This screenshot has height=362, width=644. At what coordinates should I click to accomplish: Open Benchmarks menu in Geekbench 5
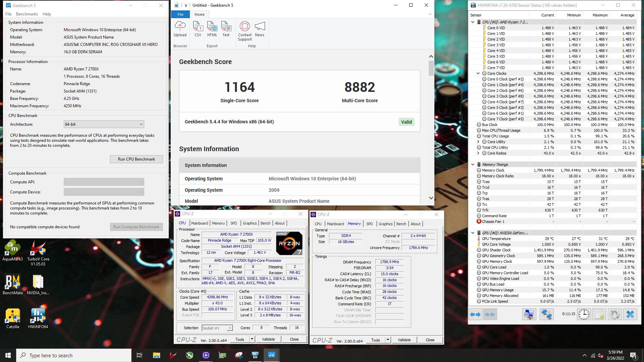27,14
